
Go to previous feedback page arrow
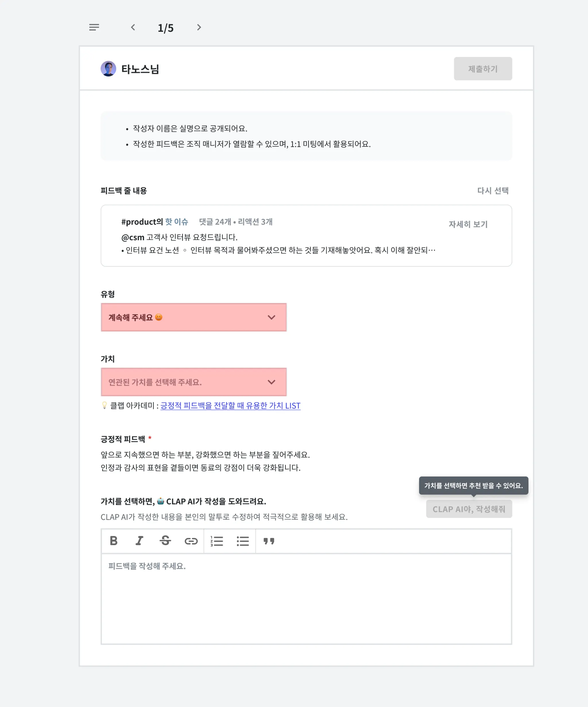coord(133,27)
